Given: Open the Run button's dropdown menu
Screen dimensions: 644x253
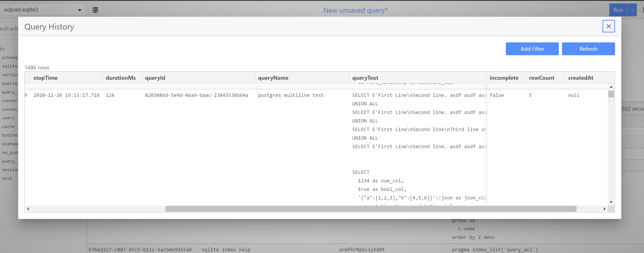Looking at the screenshot, I should pyautogui.click(x=632, y=10).
